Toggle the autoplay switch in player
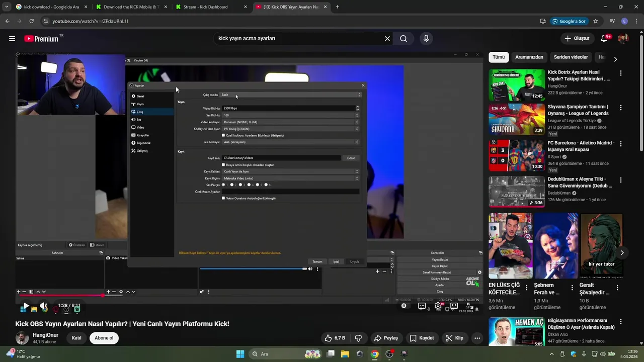The image size is (644, 362). 405,306
